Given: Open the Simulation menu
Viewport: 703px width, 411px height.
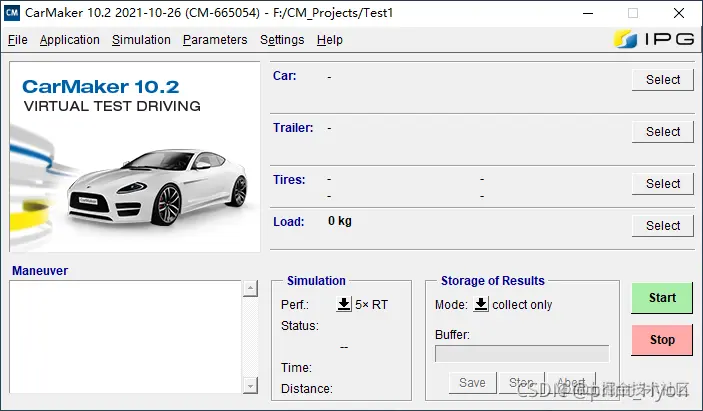Looking at the screenshot, I should coord(141,40).
